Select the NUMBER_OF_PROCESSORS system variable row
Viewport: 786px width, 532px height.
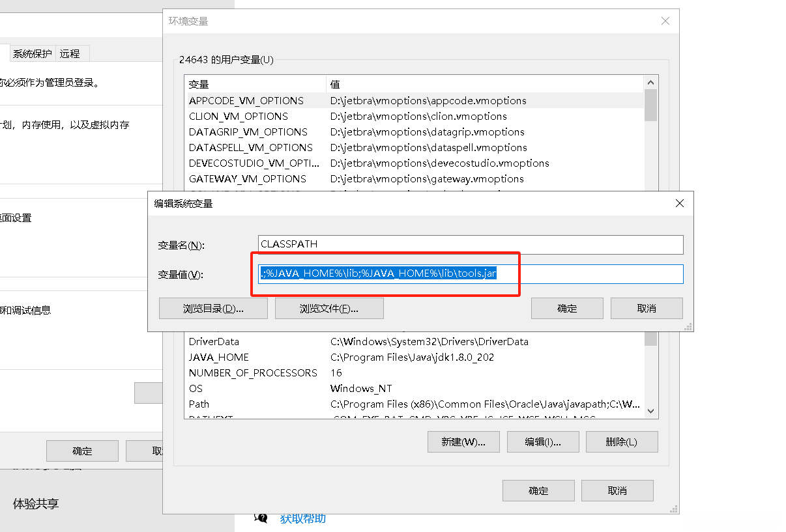click(x=414, y=372)
